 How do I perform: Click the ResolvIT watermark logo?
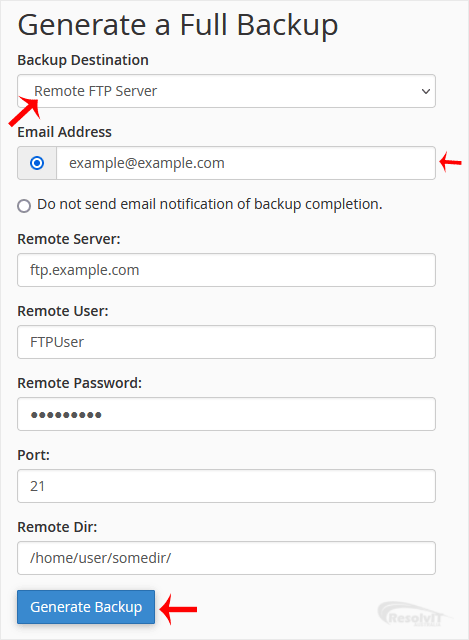click(x=413, y=614)
